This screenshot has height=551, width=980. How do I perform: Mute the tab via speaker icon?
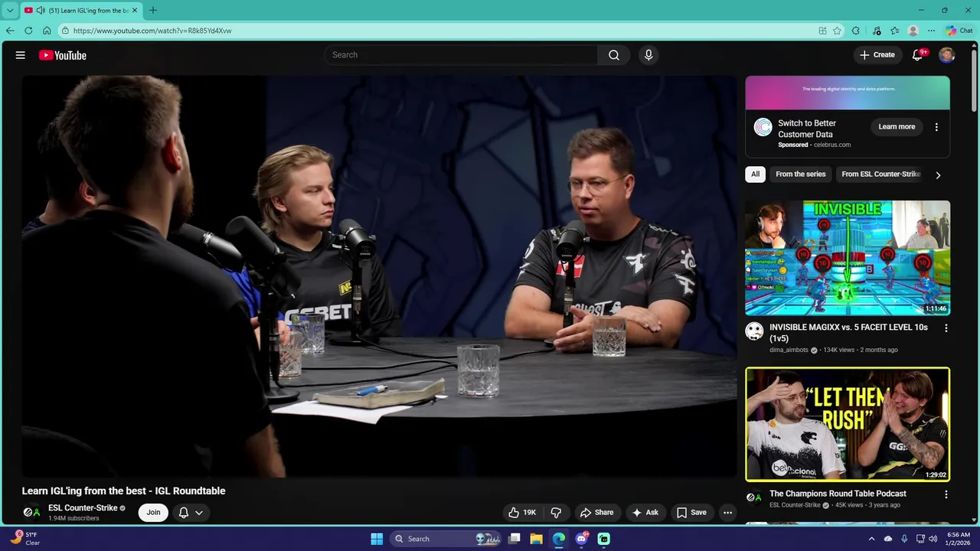(40, 10)
